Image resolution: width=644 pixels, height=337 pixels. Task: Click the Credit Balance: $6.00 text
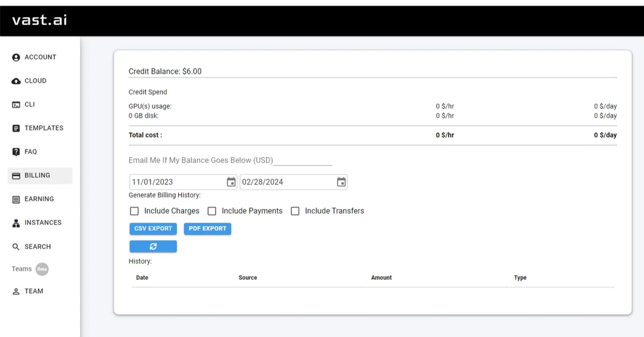click(165, 71)
